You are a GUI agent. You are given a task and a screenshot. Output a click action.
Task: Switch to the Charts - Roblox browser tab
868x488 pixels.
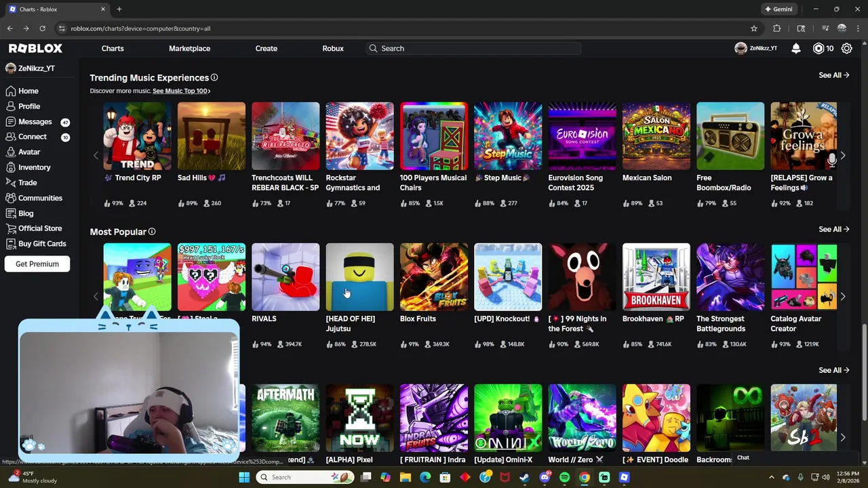[x=57, y=9]
